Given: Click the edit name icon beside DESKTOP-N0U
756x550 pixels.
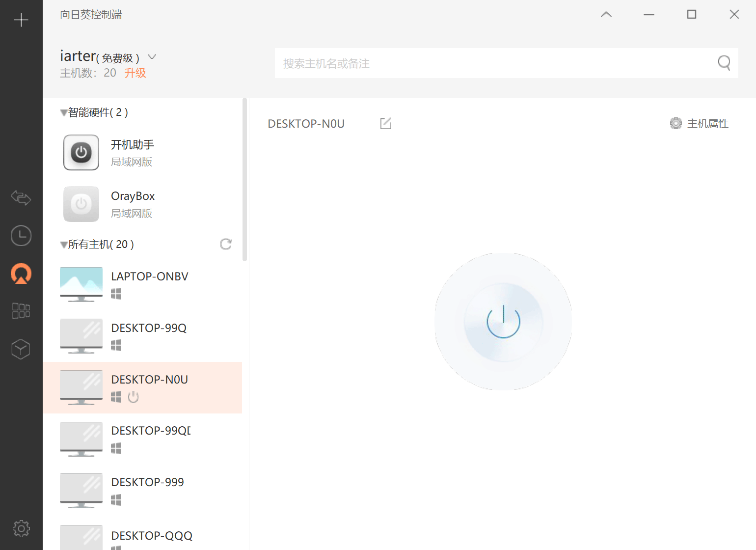Looking at the screenshot, I should (386, 123).
